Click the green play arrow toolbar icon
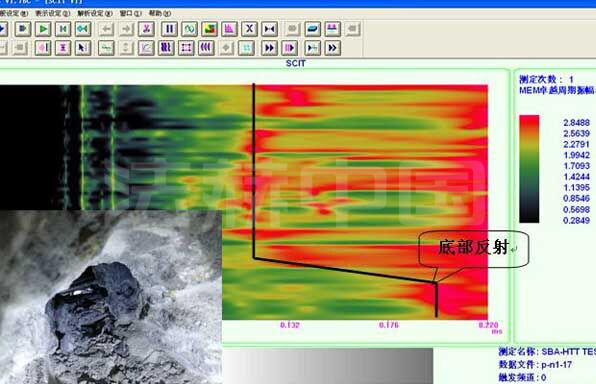The width and height of the screenshot is (596, 384). (x=43, y=29)
